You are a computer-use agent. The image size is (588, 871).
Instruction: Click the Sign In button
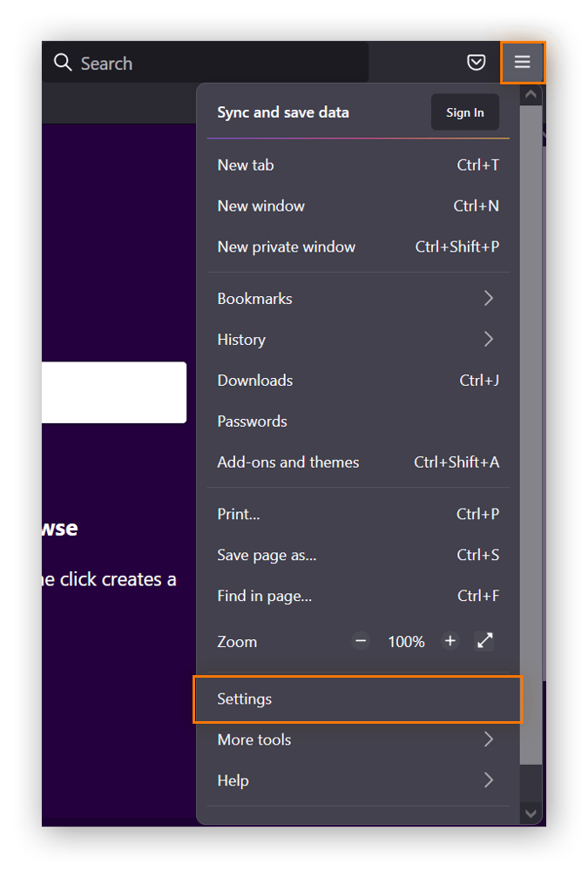(464, 112)
